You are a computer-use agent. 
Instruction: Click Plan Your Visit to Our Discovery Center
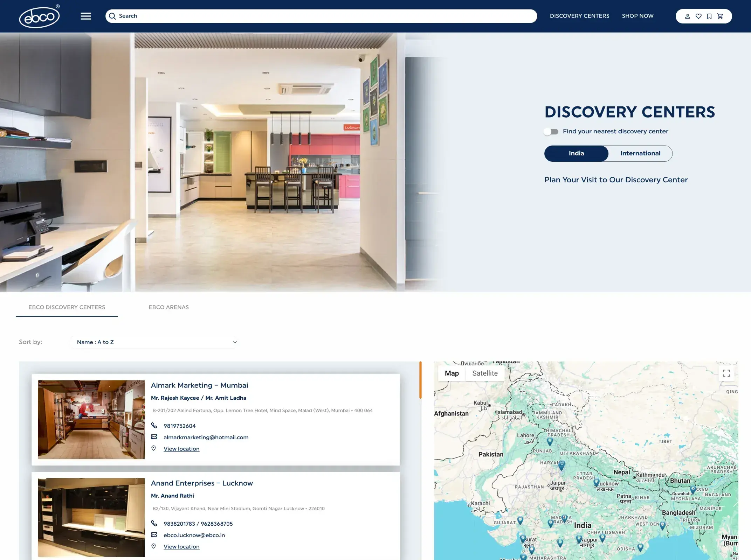(x=616, y=180)
